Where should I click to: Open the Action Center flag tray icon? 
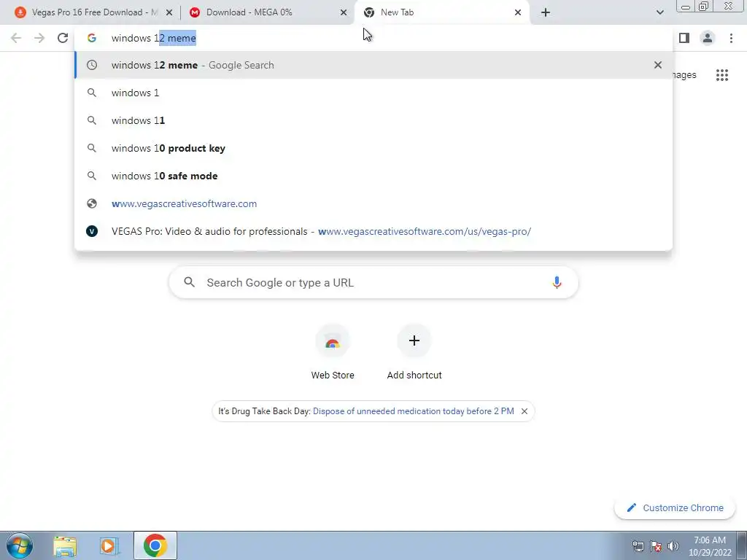pos(656,546)
